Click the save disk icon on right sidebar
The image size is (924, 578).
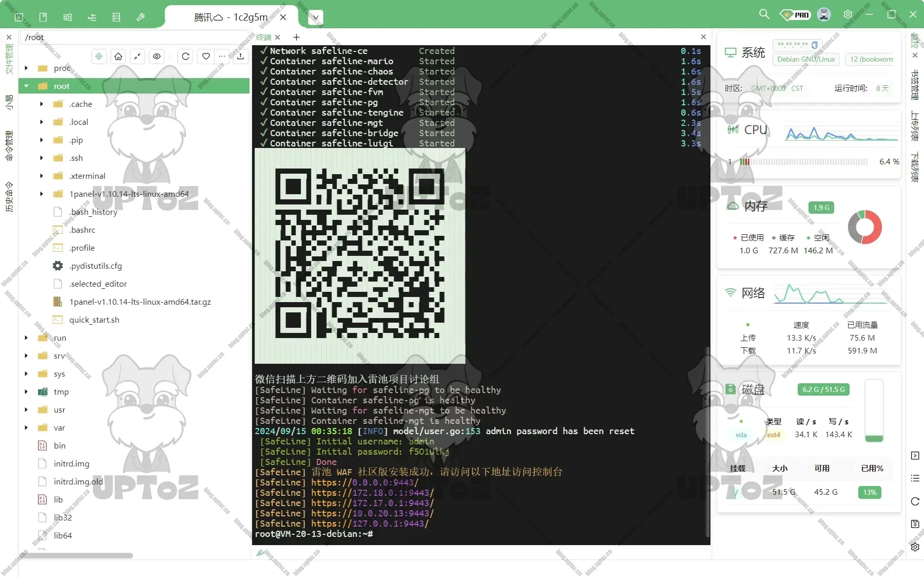915,524
